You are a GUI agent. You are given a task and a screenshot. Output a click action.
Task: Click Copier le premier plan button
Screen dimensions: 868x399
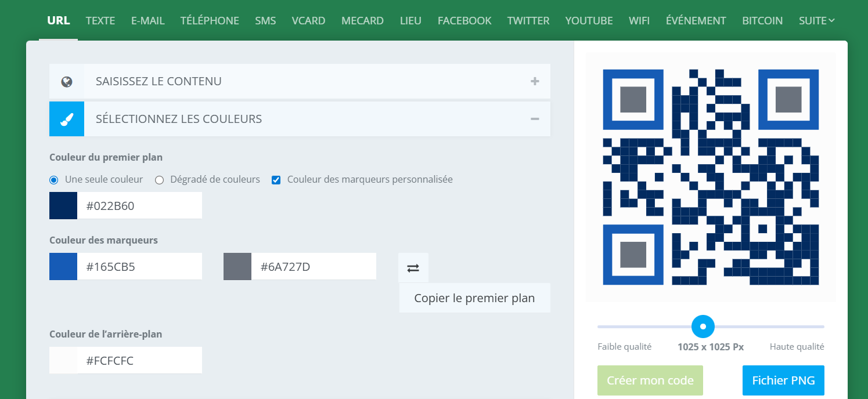(474, 298)
